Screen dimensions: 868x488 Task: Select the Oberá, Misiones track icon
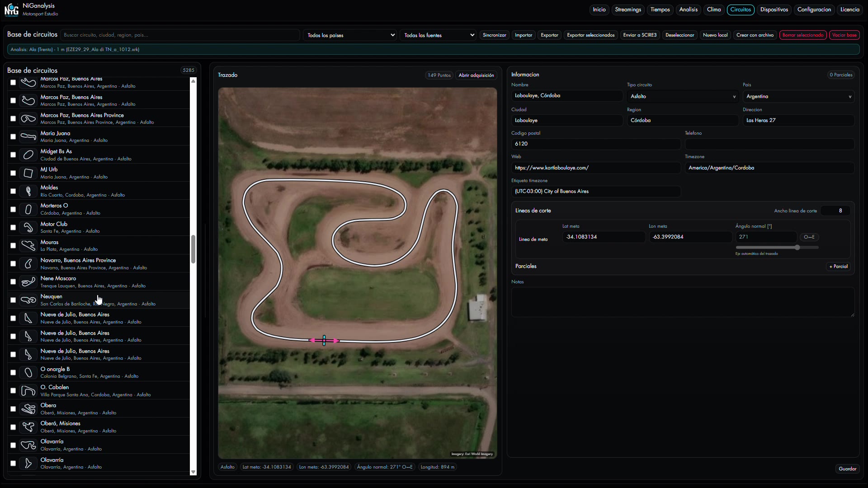click(28, 427)
